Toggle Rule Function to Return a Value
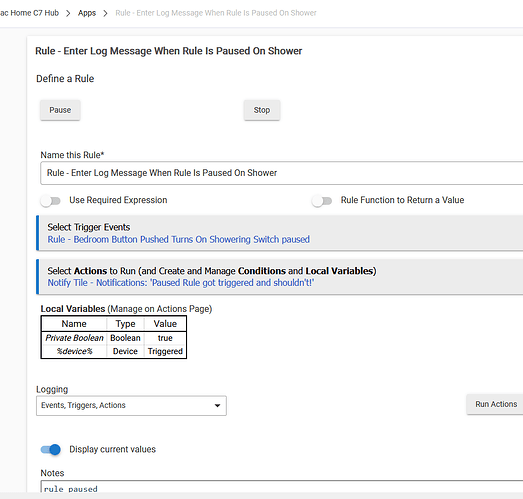The width and height of the screenshot is (523, 499). [x=322, y=201]
